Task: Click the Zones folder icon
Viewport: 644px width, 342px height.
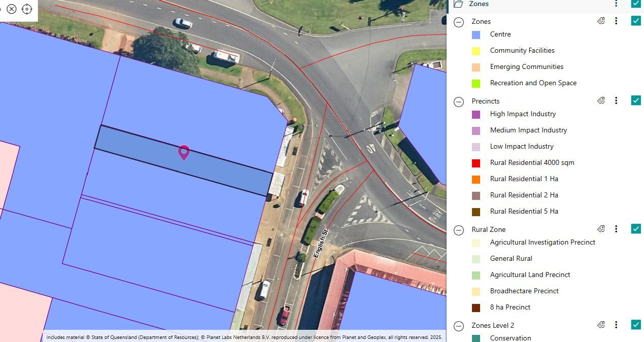Action: [458, 4]
